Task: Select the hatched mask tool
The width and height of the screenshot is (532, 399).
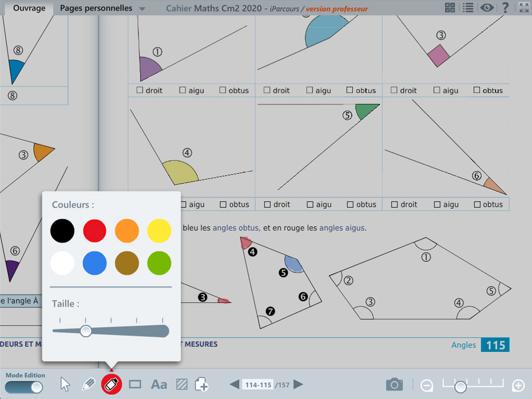Action: (x=181, y=384)
